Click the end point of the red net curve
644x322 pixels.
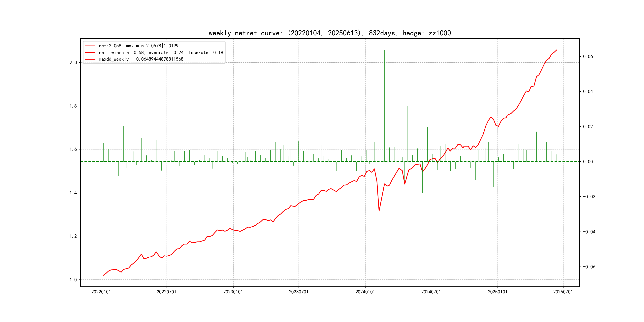coord(557,50)
